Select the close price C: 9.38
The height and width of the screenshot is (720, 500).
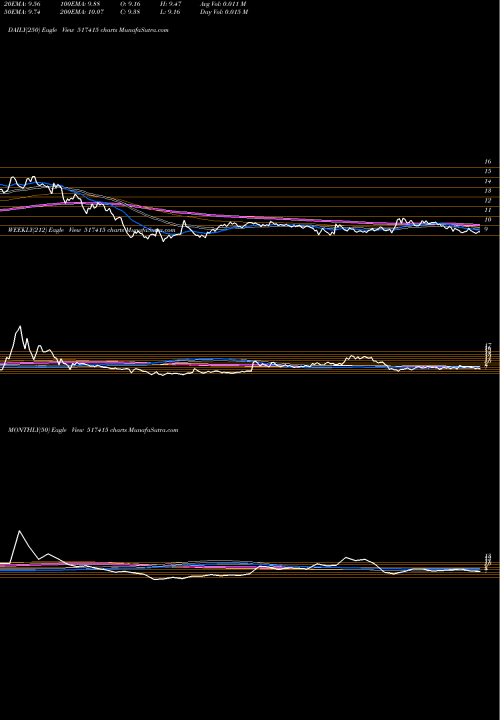pos(130,12)
